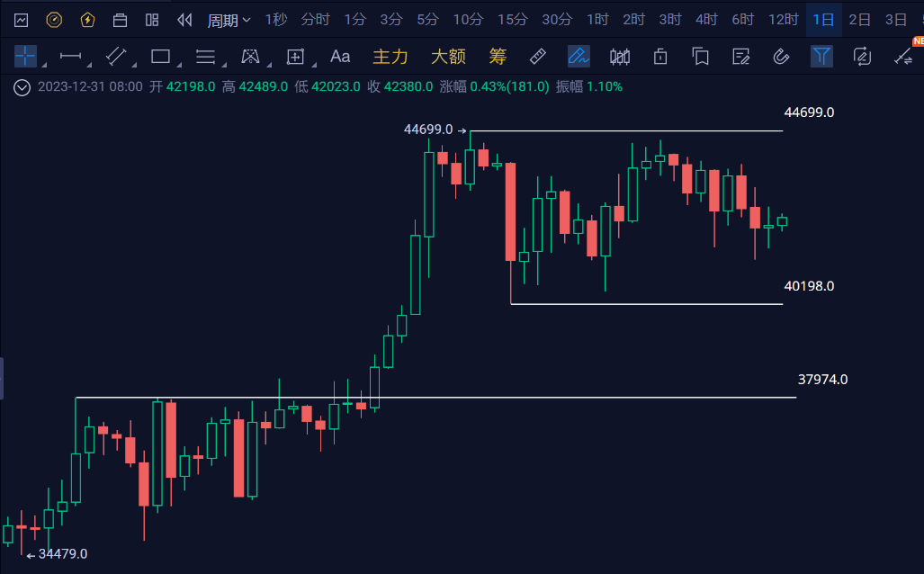The width and height of the screenshot is (924, 574).
Task: Click the rectangle drawing tool
Action: point(160,56)
